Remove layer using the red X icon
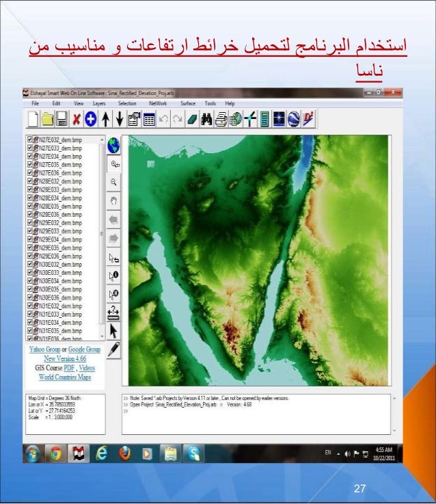Viewport: 436px width, 504px height. (x=77, y=119)
